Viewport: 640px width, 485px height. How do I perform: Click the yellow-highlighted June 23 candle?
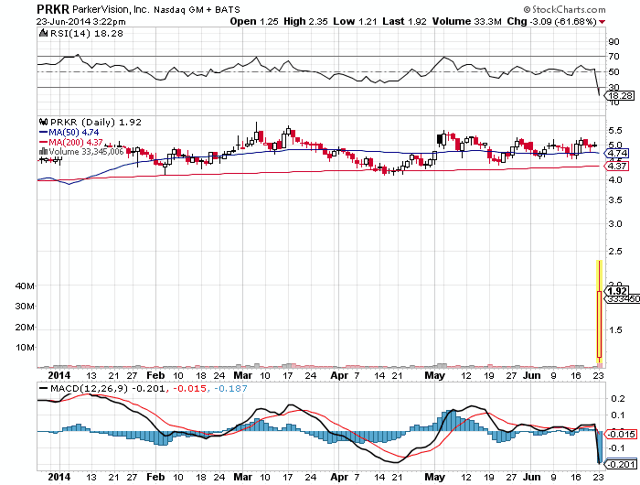[599, 311]
